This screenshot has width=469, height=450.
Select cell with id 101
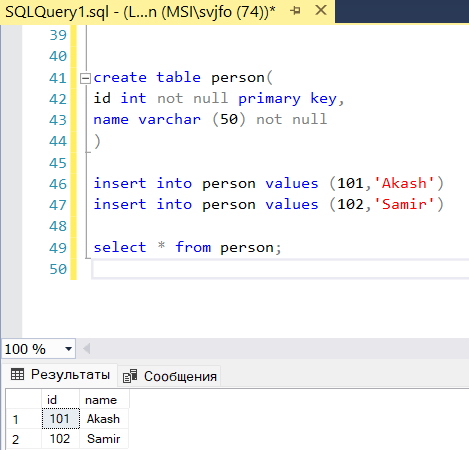(x=61, y=419)
